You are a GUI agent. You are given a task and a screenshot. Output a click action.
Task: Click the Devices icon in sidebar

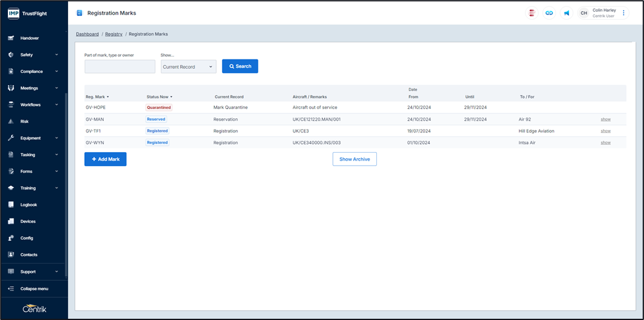(11, 221)
